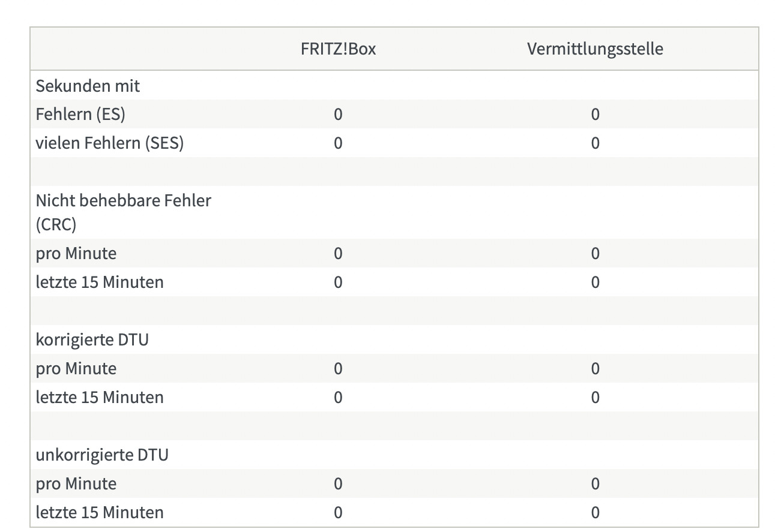
Task: Click the korrigierte DTU section heading
Action: (92, 339)
